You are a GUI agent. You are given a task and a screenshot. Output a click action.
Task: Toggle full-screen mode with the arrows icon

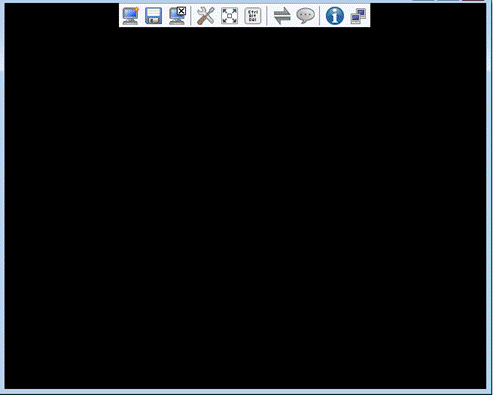click(x=229, y=16)
